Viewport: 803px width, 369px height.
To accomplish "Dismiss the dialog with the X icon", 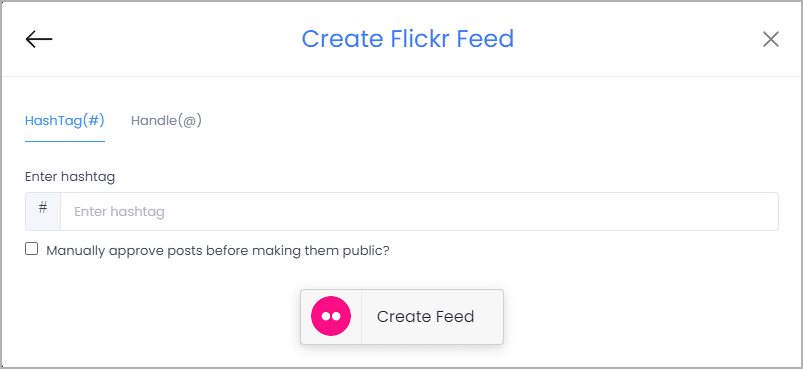I will (771, 39).
